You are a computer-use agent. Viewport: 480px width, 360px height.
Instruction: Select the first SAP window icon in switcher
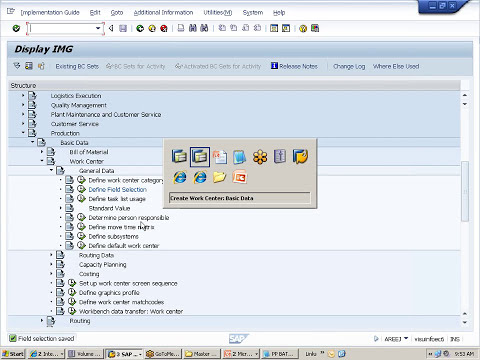(x=179, y=156)
